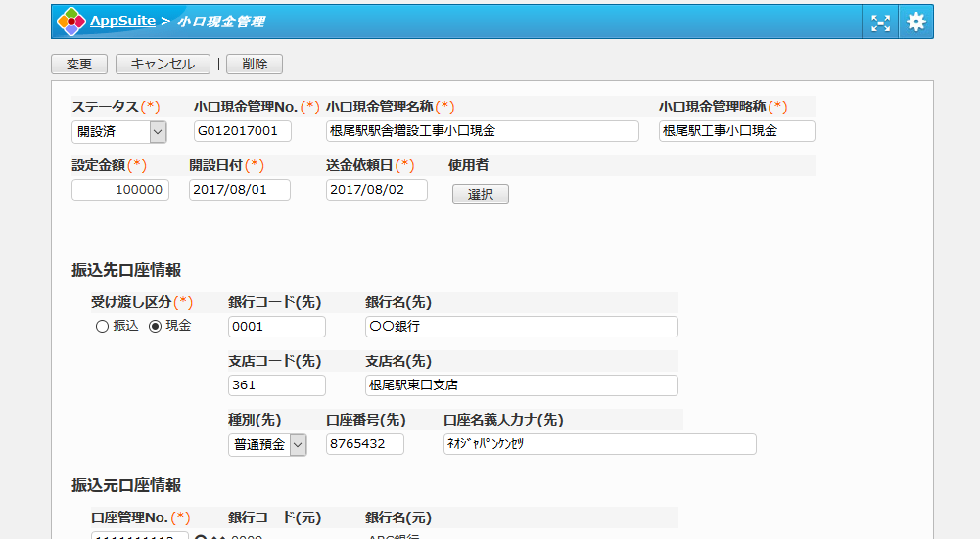Click the AppSuite breadcrumb link
The width and height of the screenshot is (980, 539).
(122, 21)
